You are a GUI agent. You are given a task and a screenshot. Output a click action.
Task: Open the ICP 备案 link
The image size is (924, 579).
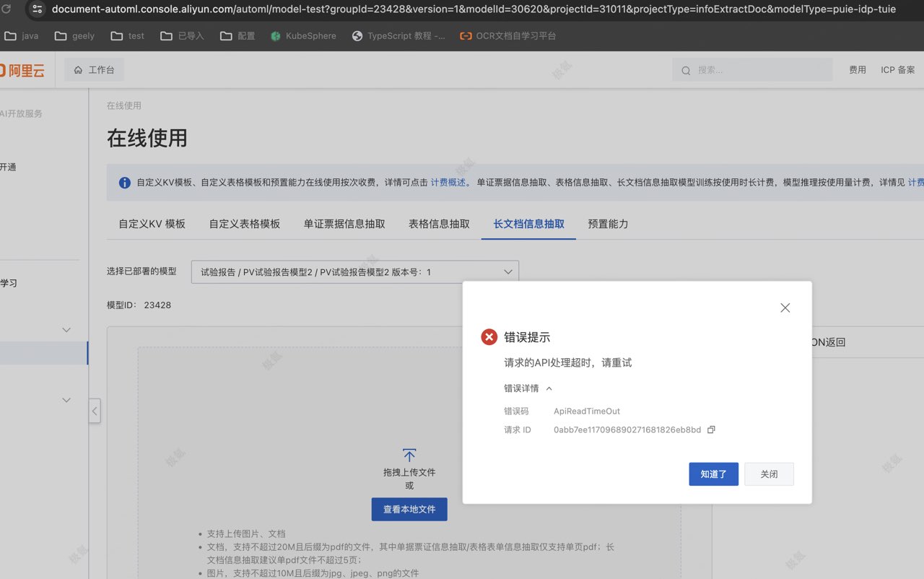897,70
